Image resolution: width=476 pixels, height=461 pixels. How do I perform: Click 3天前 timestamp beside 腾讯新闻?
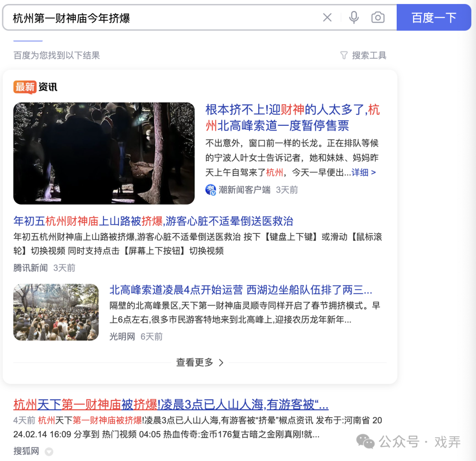click(x=64, y=268)
